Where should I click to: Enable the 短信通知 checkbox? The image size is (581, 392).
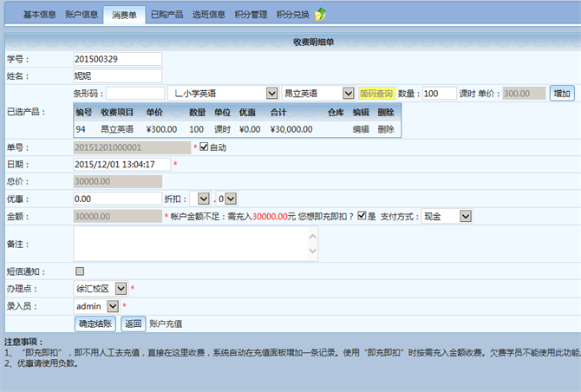coord(81,271)
